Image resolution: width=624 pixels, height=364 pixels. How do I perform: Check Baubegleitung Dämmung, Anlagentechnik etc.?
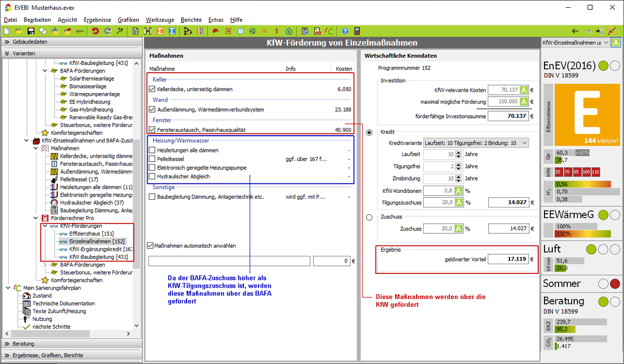click(x=152, y=197)
